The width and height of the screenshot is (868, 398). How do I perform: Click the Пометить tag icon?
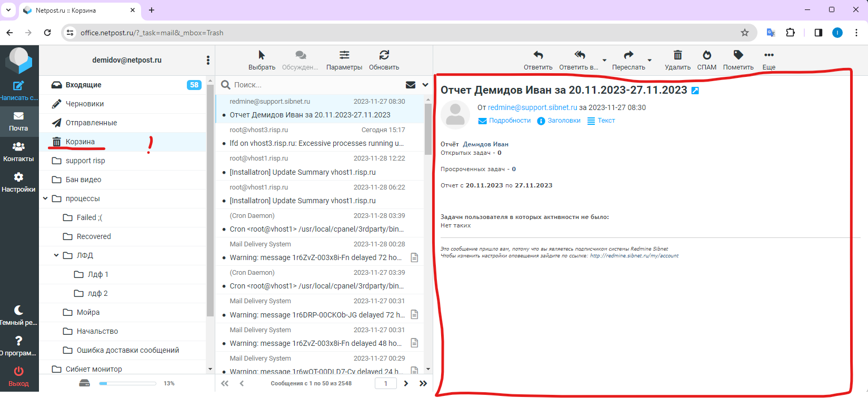click(738, 55)
